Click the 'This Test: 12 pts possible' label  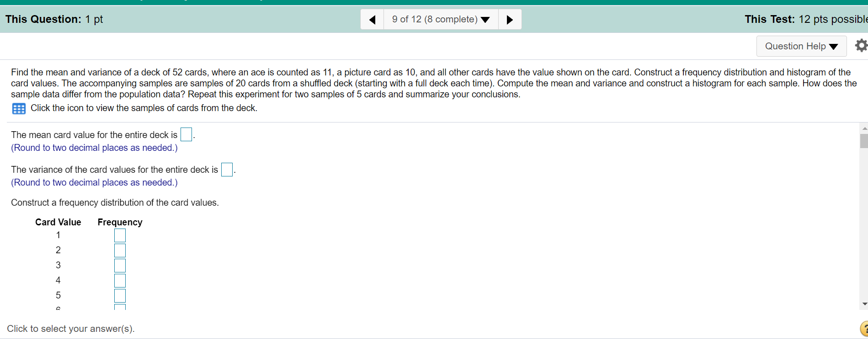pos(806,19)
